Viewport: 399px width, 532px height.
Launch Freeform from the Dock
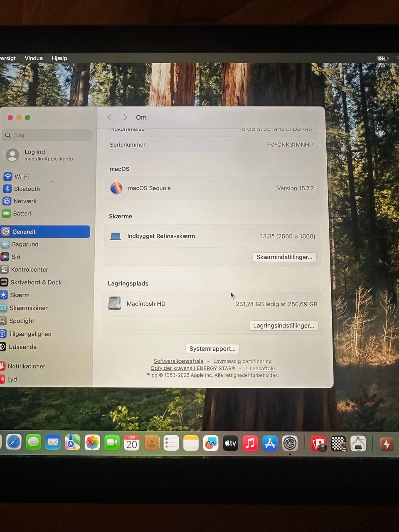click(211, 443)
